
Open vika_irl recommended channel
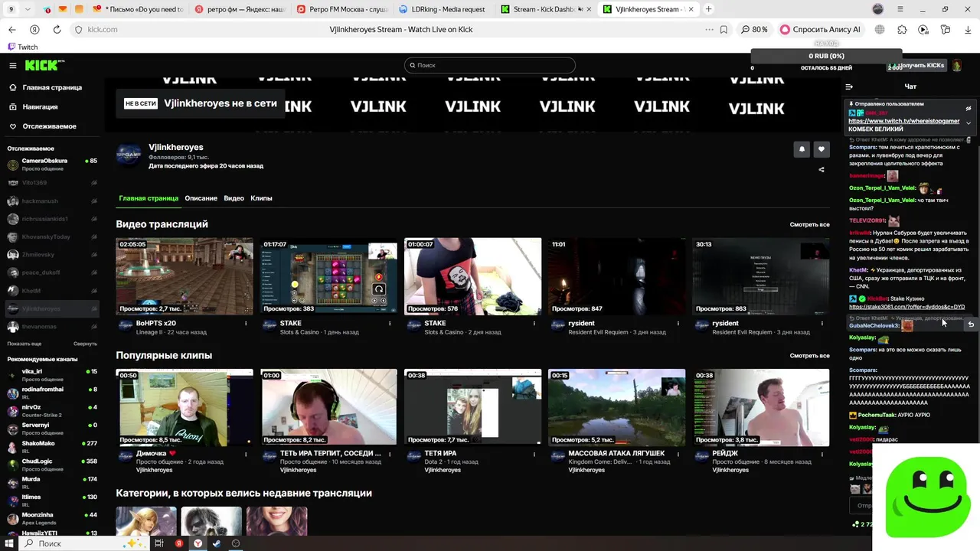[x=52, y=374]
